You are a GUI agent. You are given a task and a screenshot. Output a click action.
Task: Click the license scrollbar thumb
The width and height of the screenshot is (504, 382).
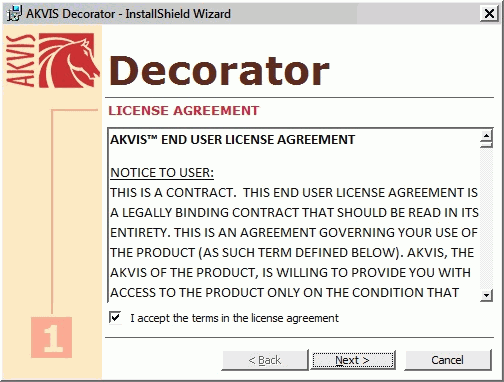pos(487,144)
